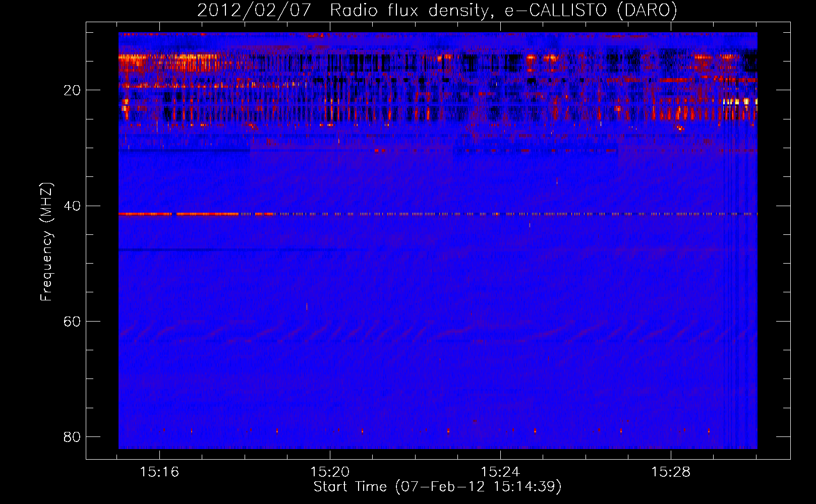The image size is (816, 504).
Task: Click the 15:20 time tick label
Action: pos(330,472)
